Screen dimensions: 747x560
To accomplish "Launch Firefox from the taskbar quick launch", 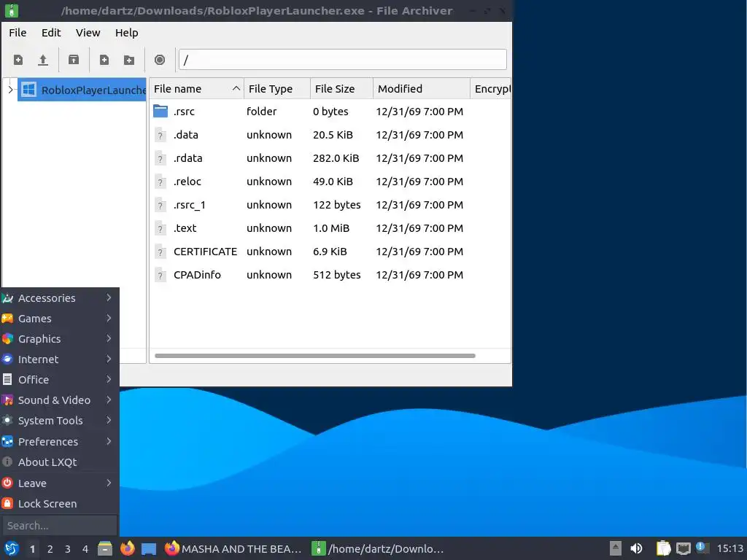I will [x=127, y=548].
